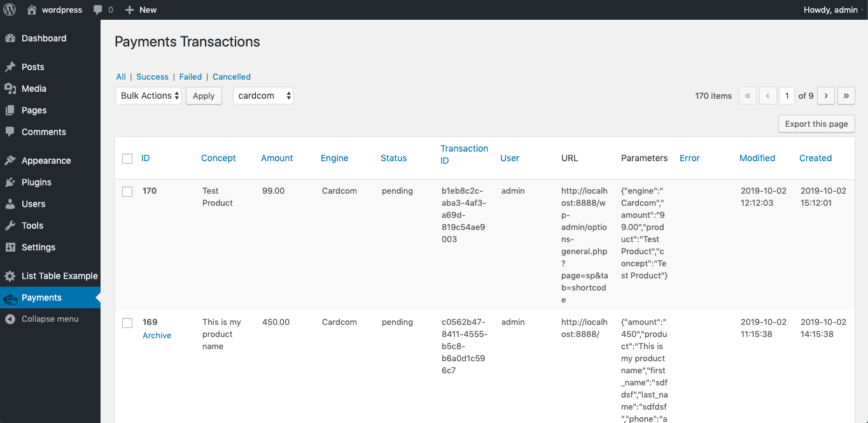Screen dimensions: 868x423
Task: Click the home icon beside wordpress
Action: coord(32,10)
